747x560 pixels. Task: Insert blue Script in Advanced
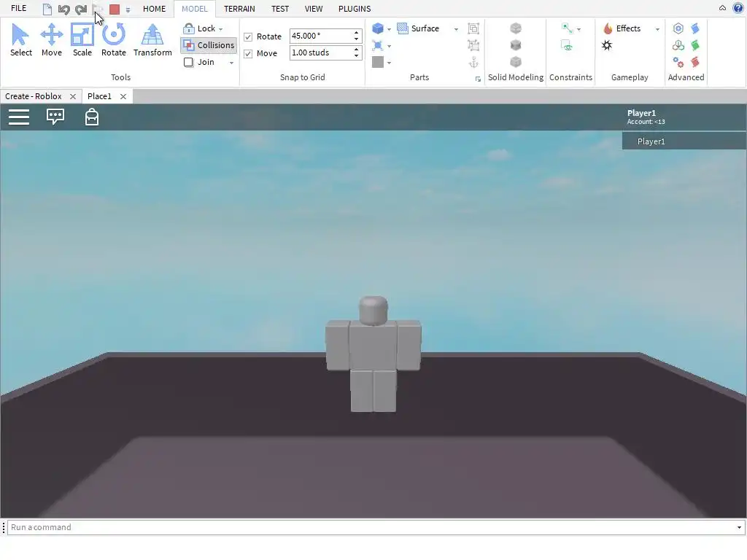coord(695,28)
